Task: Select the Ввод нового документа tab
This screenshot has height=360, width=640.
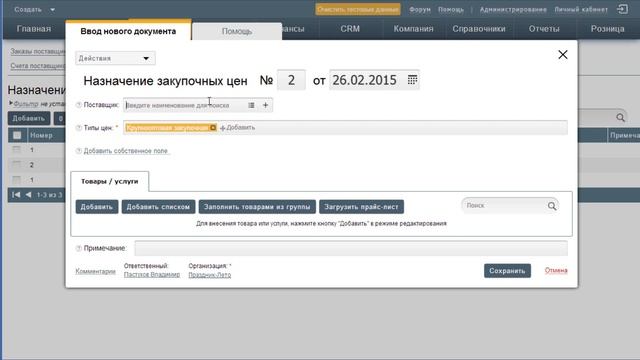Action: point(128,31)
